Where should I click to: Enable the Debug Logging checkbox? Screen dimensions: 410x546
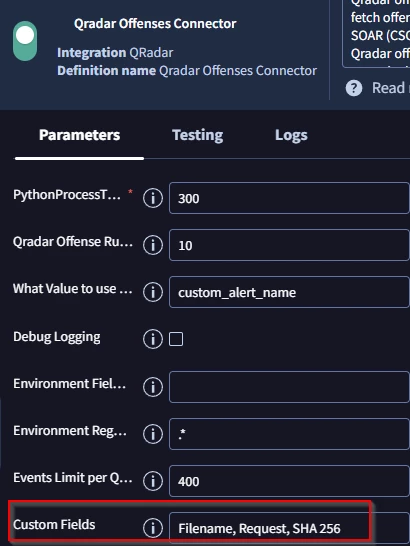[176, 339]
